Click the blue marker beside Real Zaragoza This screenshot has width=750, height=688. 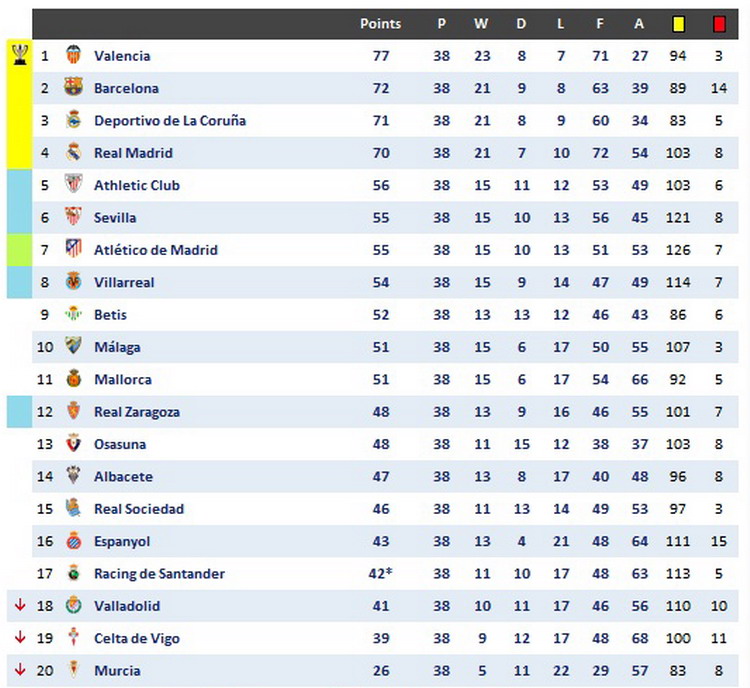pos(20,412)
